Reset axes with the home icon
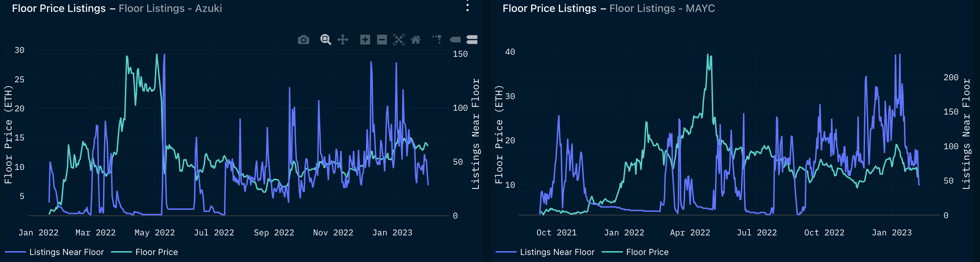 point(415,40)
